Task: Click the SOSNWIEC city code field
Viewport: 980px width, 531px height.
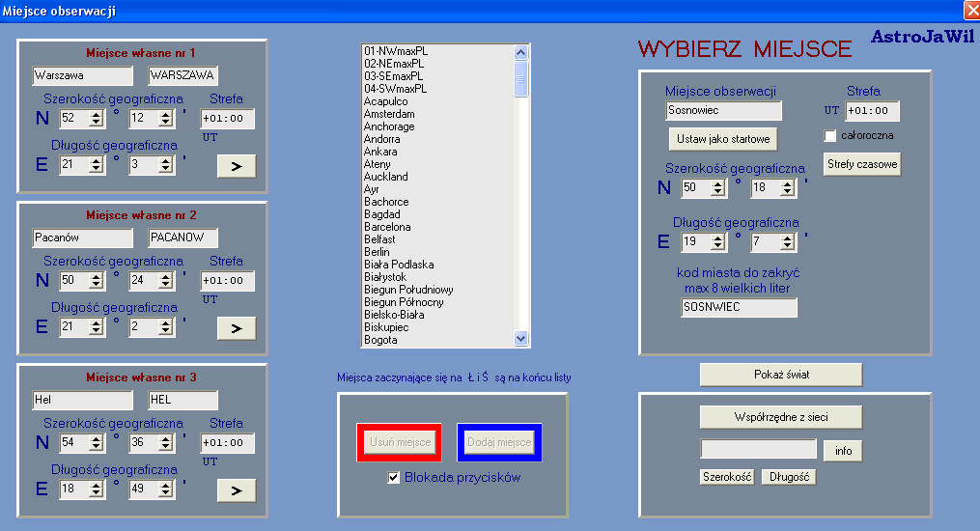Action: click(x=739, y=307)
